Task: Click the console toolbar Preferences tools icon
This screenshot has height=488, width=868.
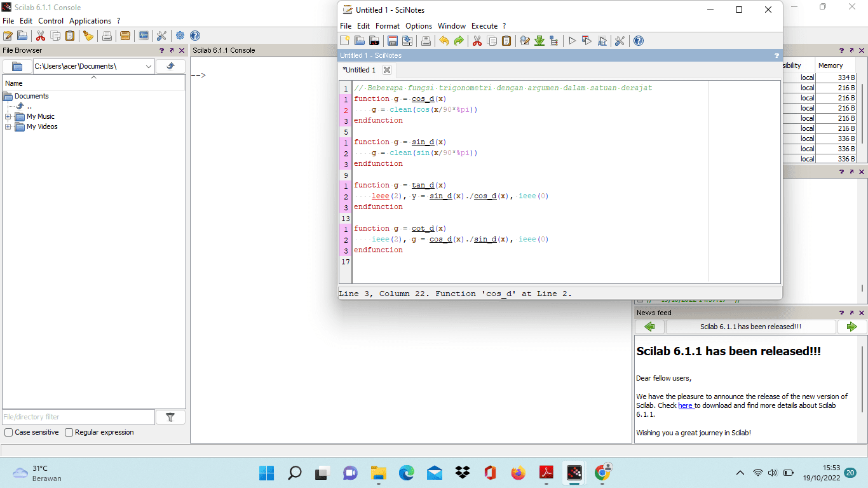Action: tap(162, 36)
